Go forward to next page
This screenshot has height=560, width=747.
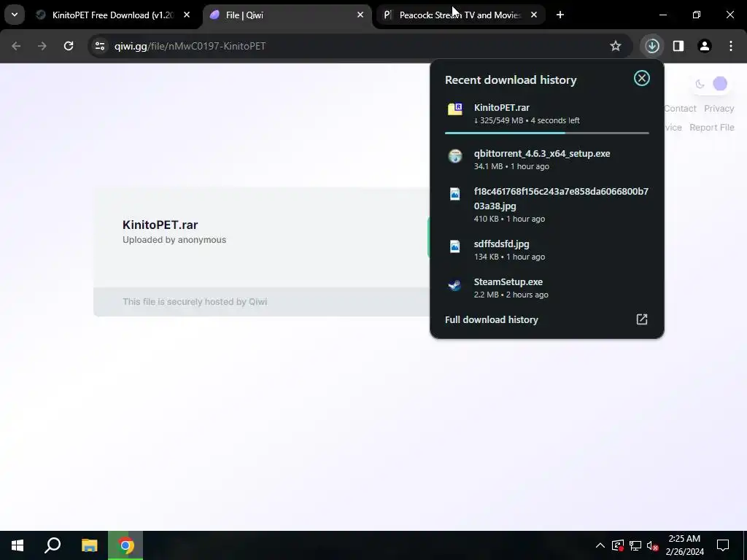42,46
